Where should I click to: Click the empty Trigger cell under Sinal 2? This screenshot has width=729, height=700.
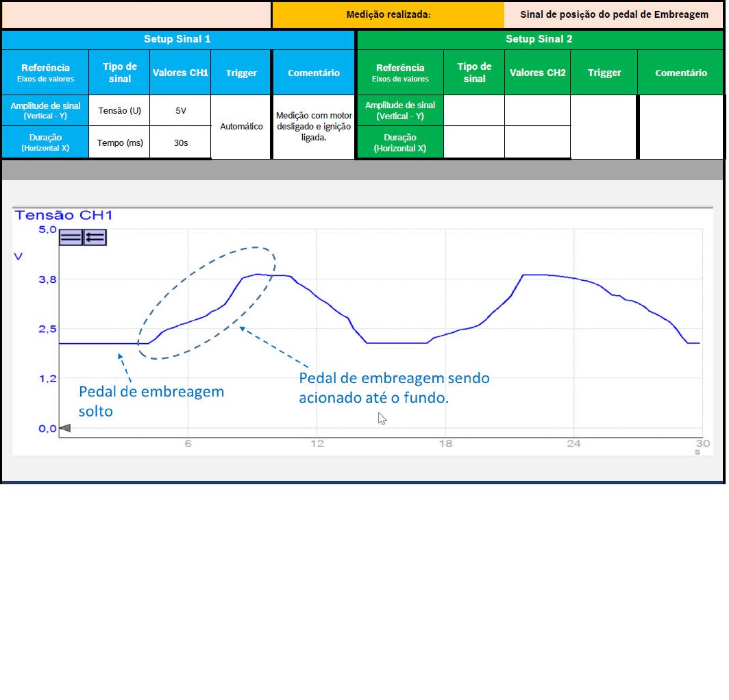click(x=604, y=127)
